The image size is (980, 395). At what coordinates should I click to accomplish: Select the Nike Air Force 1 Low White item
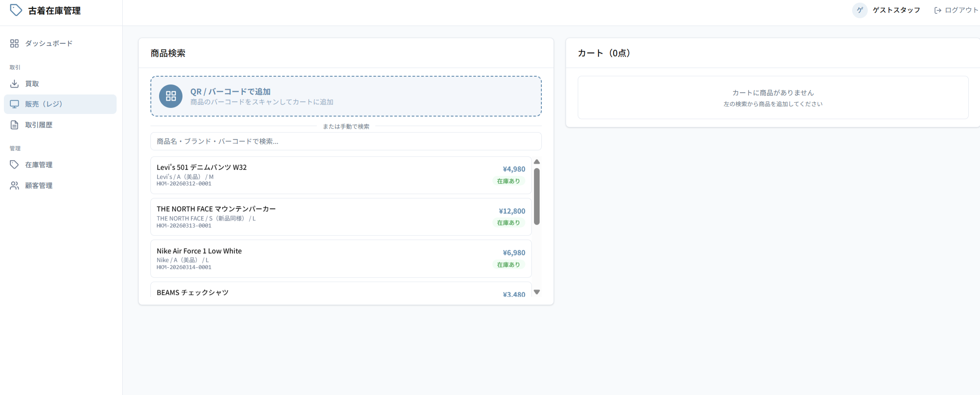[x=341, y=259]
